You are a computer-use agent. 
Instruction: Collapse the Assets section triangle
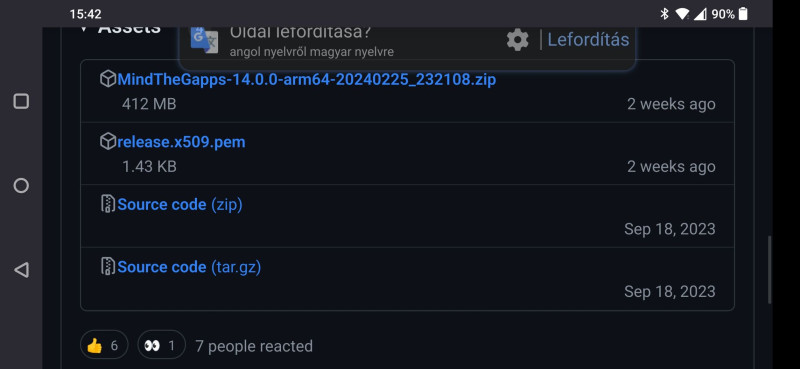coord(84,29)
